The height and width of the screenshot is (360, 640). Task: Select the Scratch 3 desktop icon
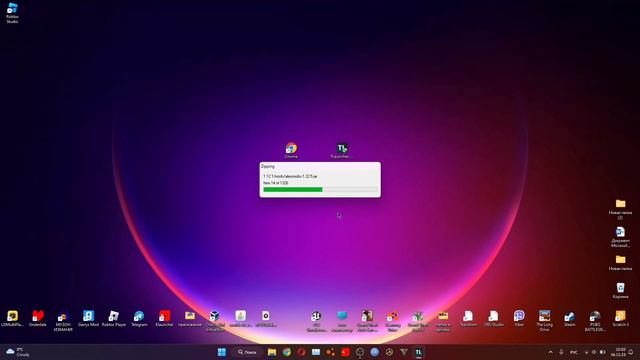(620, 318)
